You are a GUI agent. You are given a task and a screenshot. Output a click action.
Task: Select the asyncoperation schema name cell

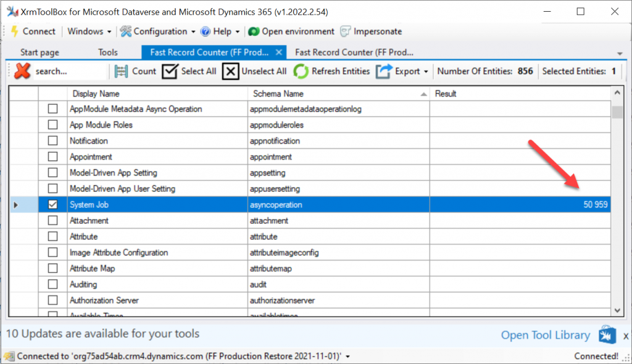(339, 205)
